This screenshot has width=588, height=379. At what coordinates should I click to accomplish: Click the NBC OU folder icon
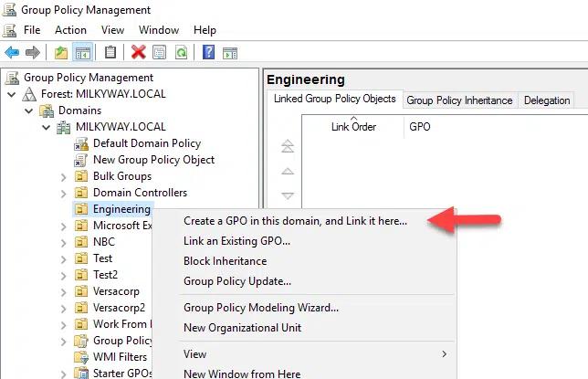coord(81,242)
